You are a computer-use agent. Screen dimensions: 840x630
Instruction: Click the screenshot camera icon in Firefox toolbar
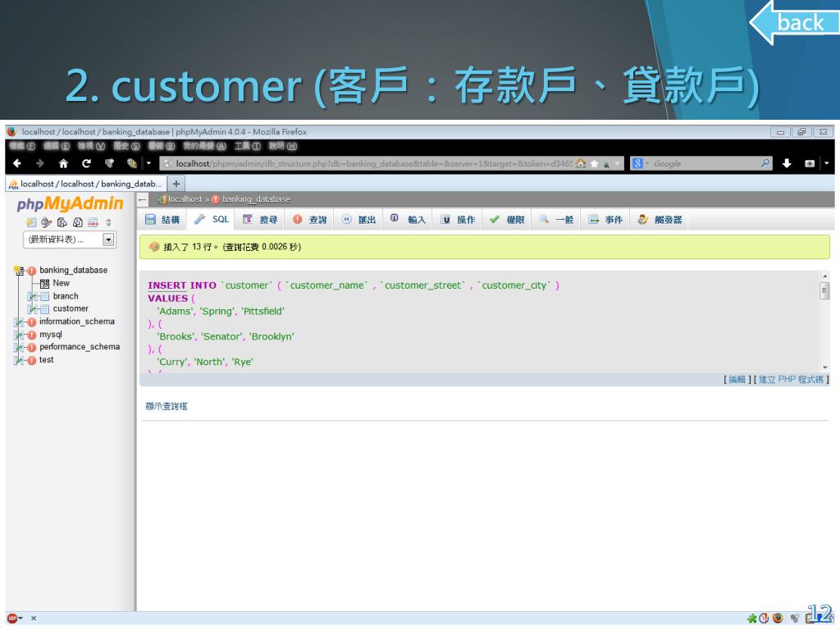click(810, 163)
